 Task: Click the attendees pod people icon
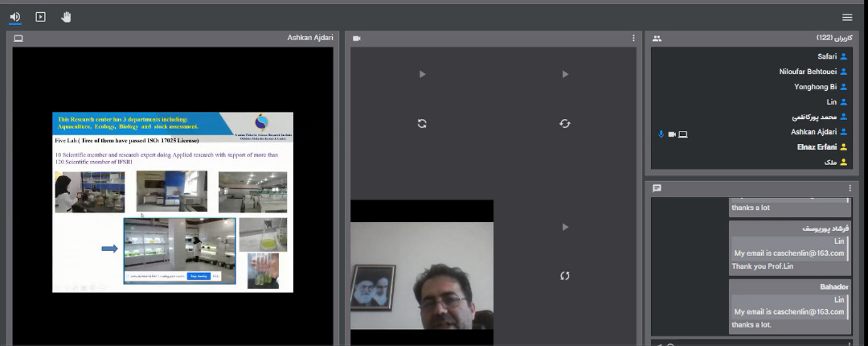[657, 39]
